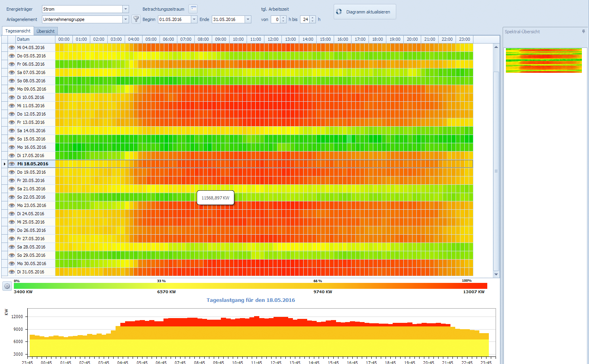This screenshot has width=589, height=364.
Task: Toggle eye icon for Fr 20.05.2016
Action: pyautogui.click(x=12, y=180)
